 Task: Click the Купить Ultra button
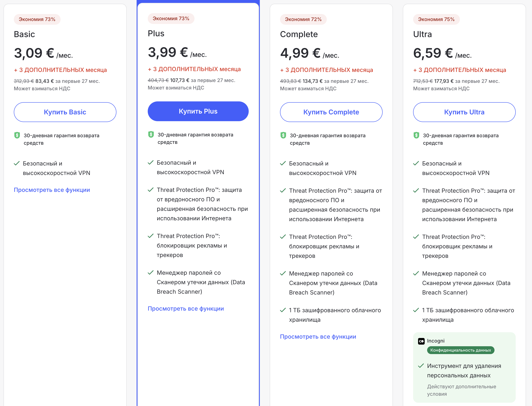[x=464, y=112]
